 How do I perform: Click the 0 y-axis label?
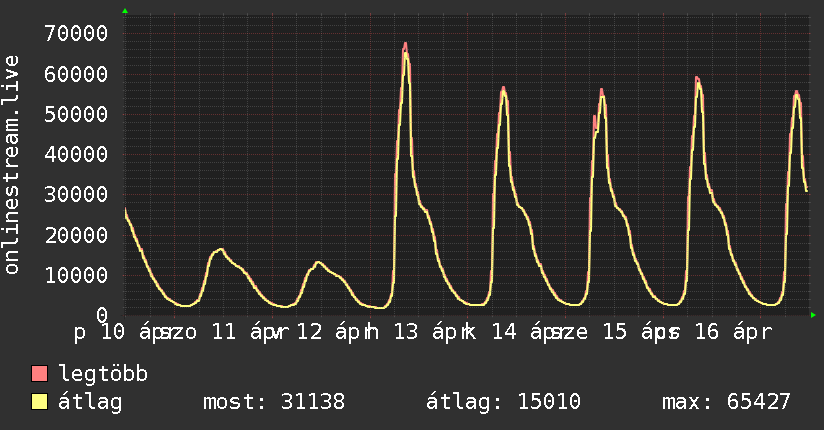click(102, 315)
